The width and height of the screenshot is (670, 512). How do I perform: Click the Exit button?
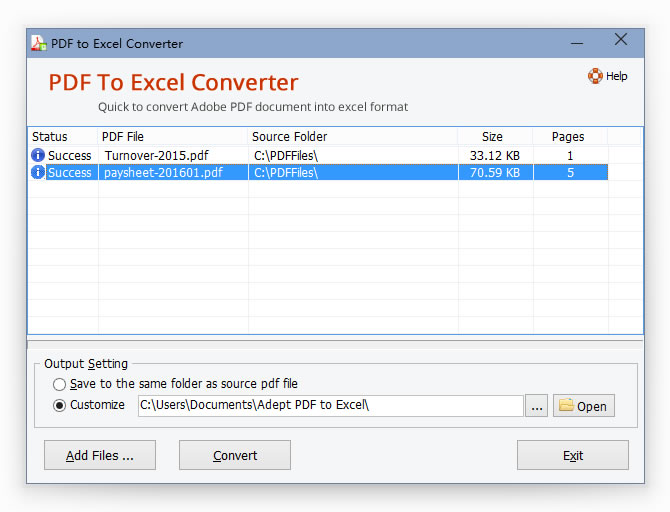[x=572, y=455]
